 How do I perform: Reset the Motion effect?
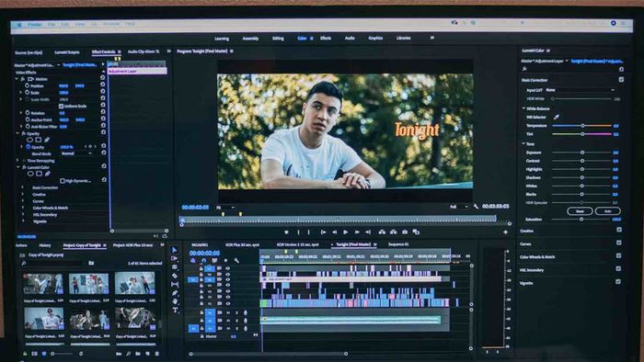point(103,77)
